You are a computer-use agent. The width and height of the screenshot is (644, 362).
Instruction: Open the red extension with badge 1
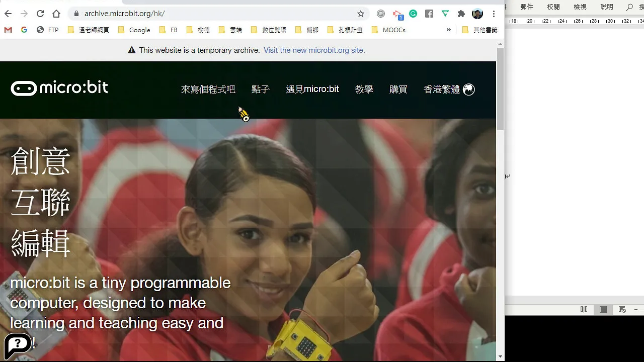[397, 15]
